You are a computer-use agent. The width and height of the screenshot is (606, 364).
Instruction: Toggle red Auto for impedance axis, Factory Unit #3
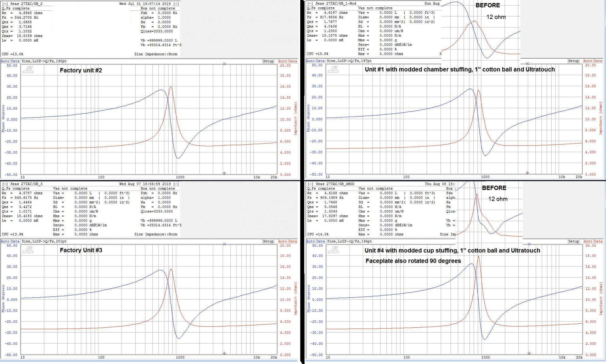(282, 241)
